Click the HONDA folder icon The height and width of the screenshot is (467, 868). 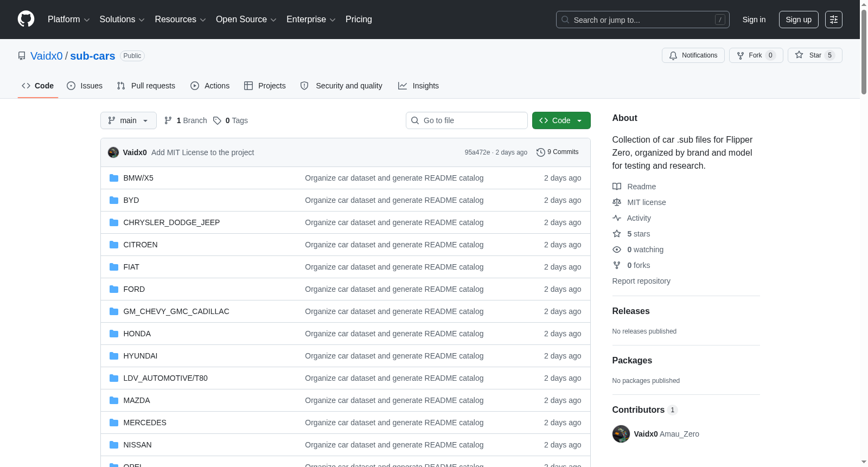click(114, 334)
